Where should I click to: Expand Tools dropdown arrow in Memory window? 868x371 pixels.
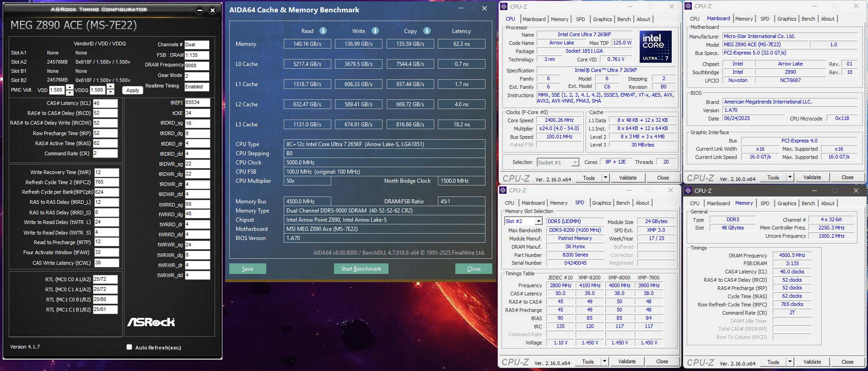[790, 362]
